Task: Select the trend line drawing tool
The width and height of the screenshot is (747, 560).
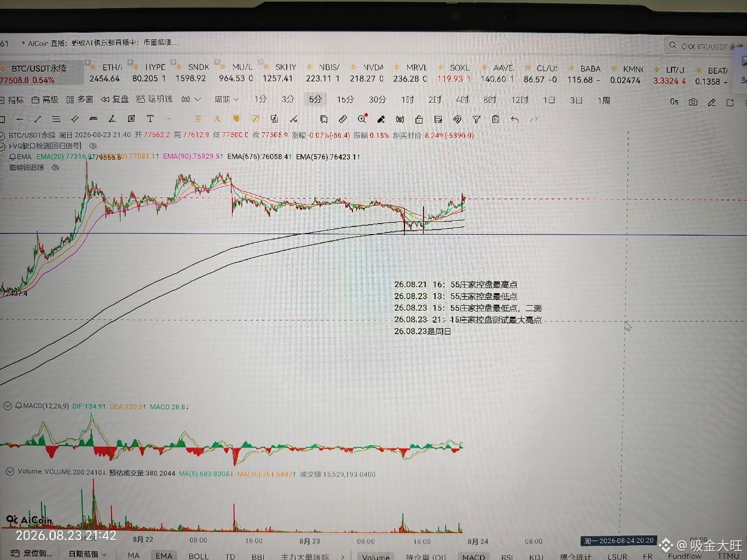Action: pos(38,119)
